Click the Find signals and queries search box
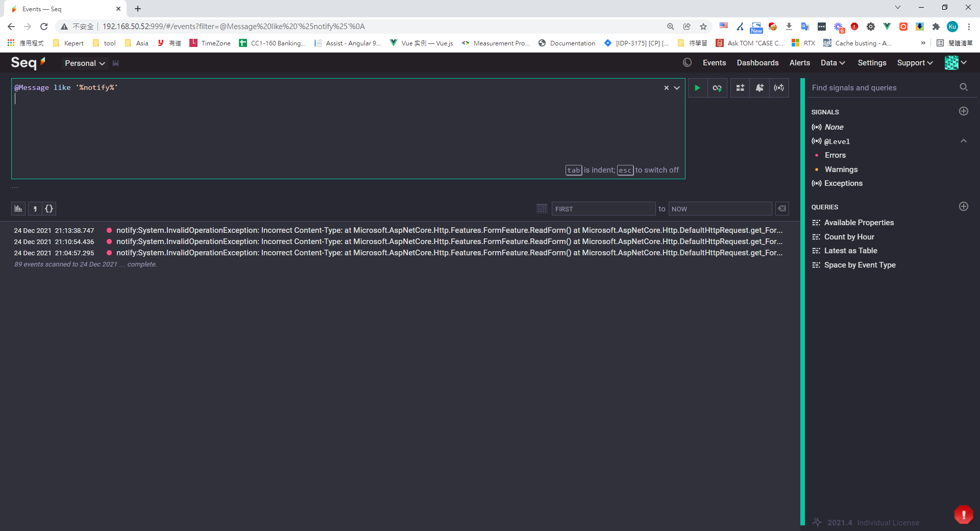980x531 pixels. click(x=883, y=88)
